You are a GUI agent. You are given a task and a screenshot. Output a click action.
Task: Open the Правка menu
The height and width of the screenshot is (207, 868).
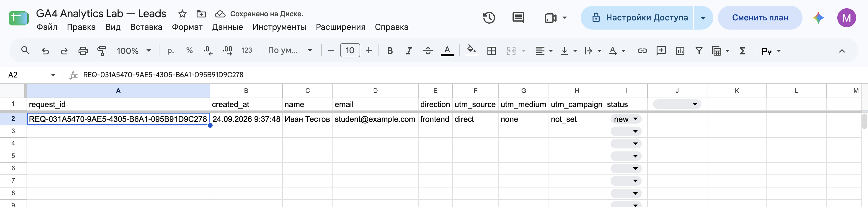click(x=81, y=27)
